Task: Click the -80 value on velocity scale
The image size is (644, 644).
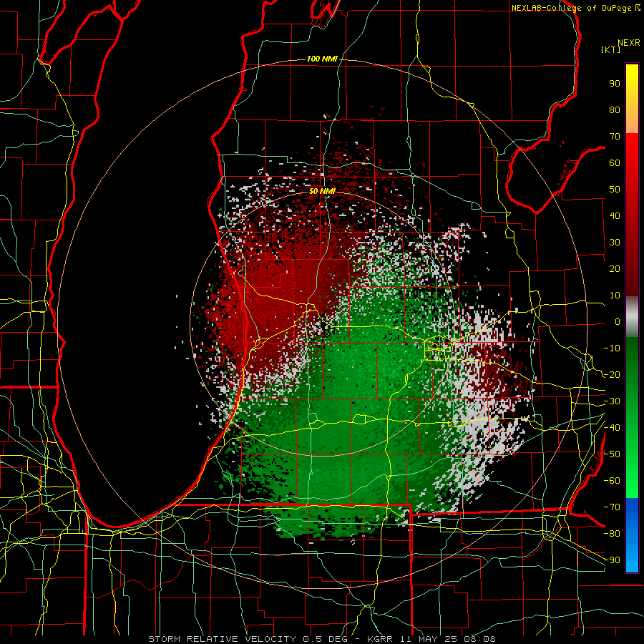Action: click(x=612, y=534)
